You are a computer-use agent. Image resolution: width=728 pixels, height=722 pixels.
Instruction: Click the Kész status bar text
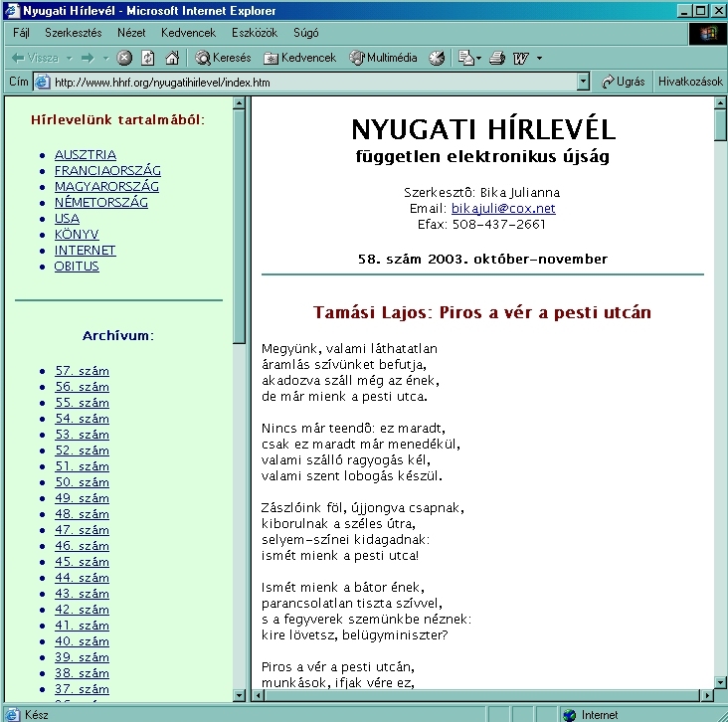37,715
